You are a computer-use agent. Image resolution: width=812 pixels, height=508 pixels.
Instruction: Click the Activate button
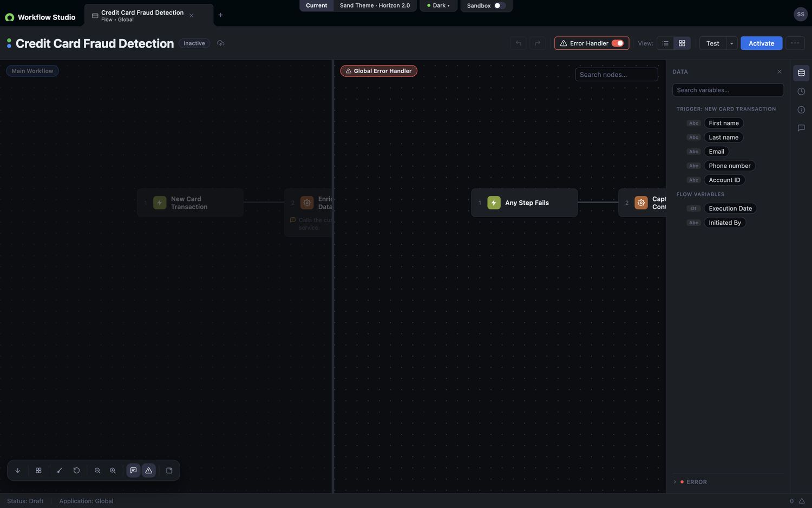[x=761, y=43]
